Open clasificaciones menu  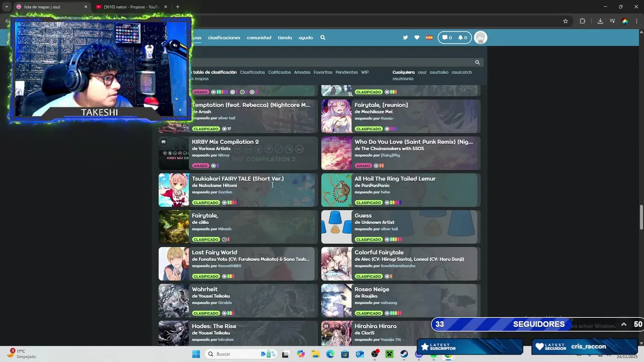[224, 38]
